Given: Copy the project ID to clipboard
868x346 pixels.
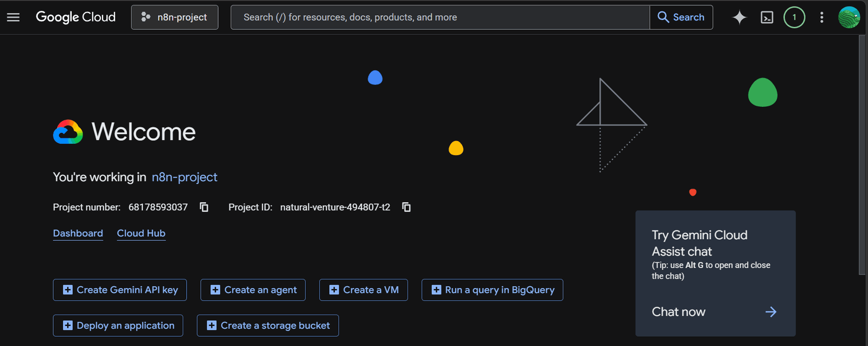Looking at the screenshot, I should point(406,207).
